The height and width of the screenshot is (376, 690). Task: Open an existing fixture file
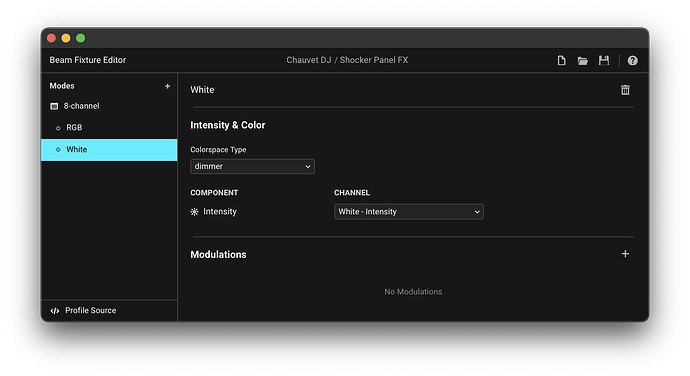[x=583, y=61]
